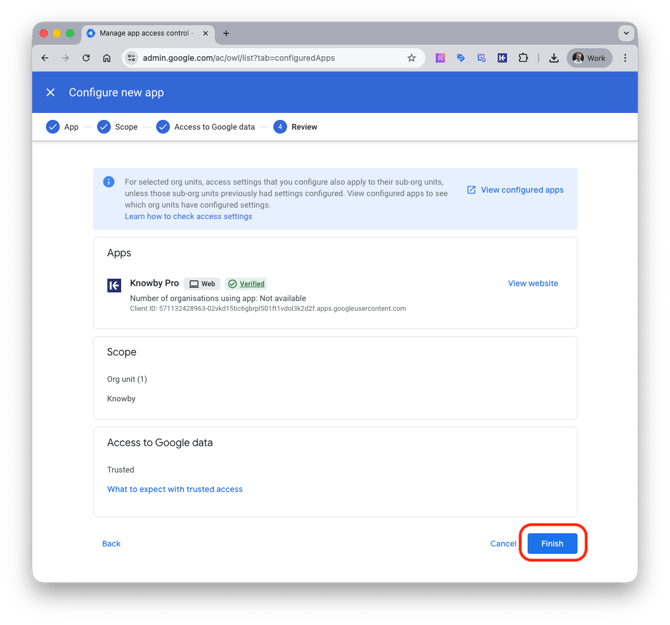Cancel the app configuration
Screen dimensions: 670x625
503,544
